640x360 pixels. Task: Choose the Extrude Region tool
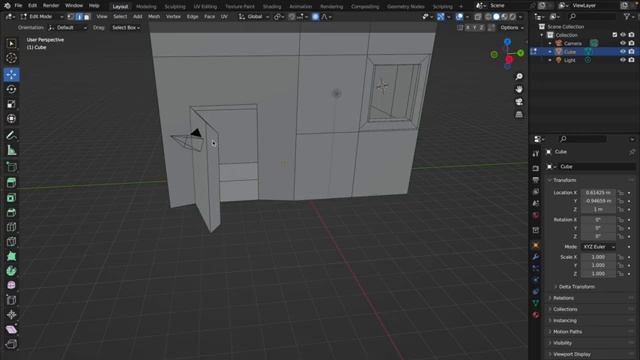pos(11,182)
